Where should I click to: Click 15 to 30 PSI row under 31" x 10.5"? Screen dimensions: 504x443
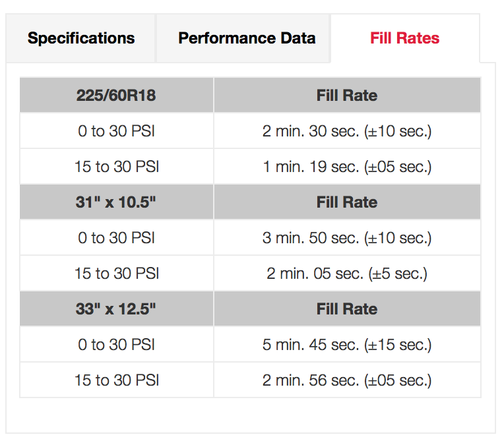(117, 274)
